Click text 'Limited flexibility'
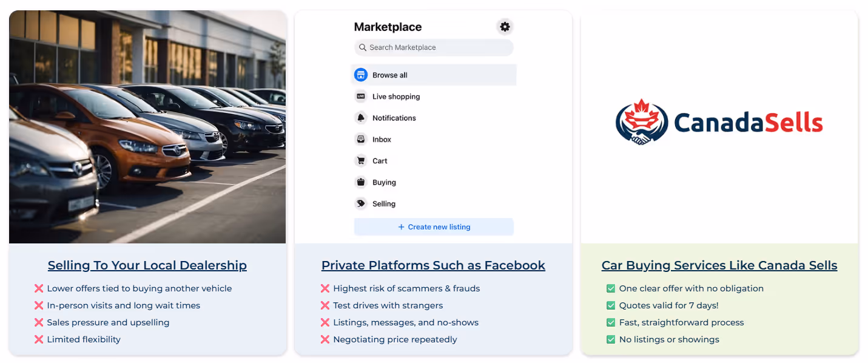 point(84,339)
